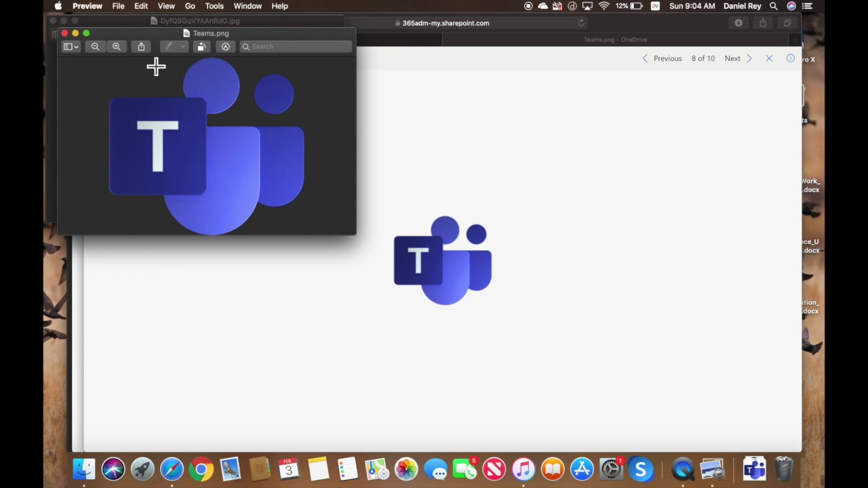Click Safari's share button
This screenshot has width=868, height=488.
pyautogui.click(x=763, y=23)
